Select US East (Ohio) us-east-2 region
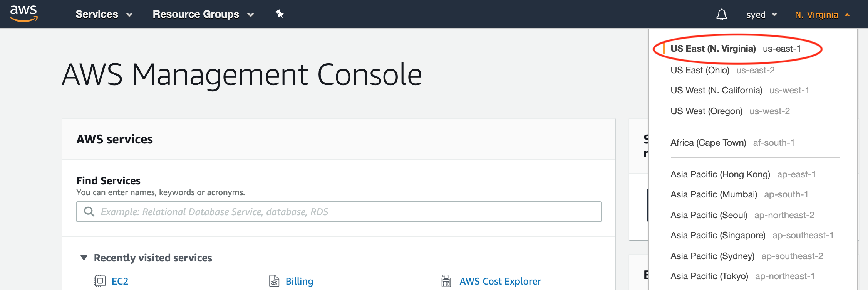This screenshot has width=868, height=290. point(722,70)
